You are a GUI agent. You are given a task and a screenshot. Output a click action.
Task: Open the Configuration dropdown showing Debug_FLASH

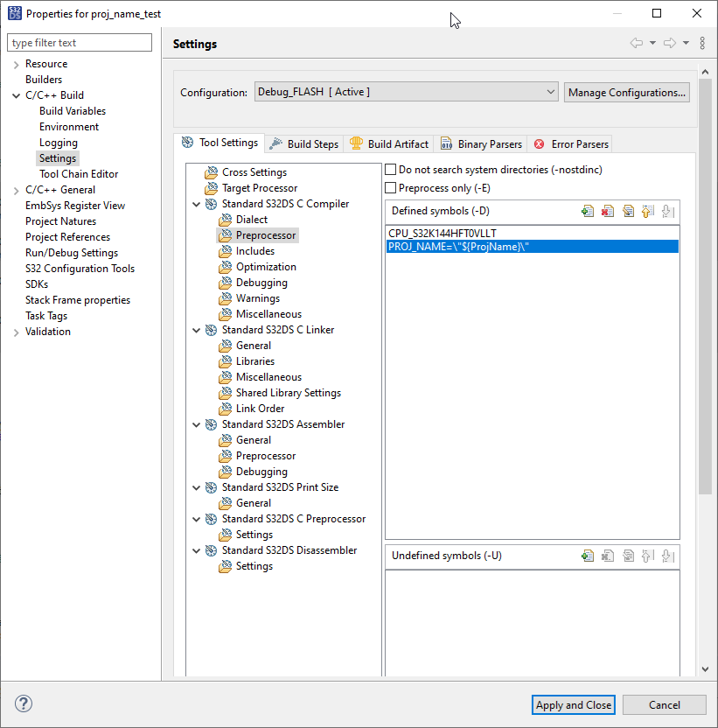click(x=550, y=91)
